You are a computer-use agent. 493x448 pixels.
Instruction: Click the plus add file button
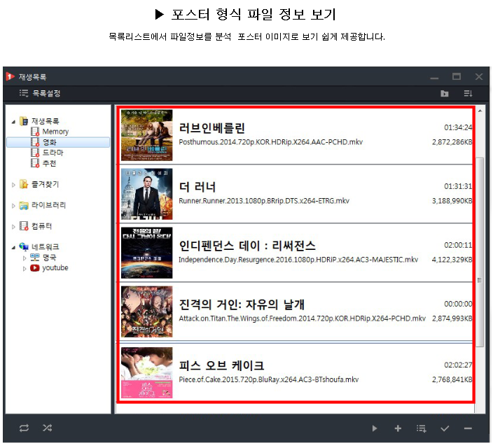398,428
